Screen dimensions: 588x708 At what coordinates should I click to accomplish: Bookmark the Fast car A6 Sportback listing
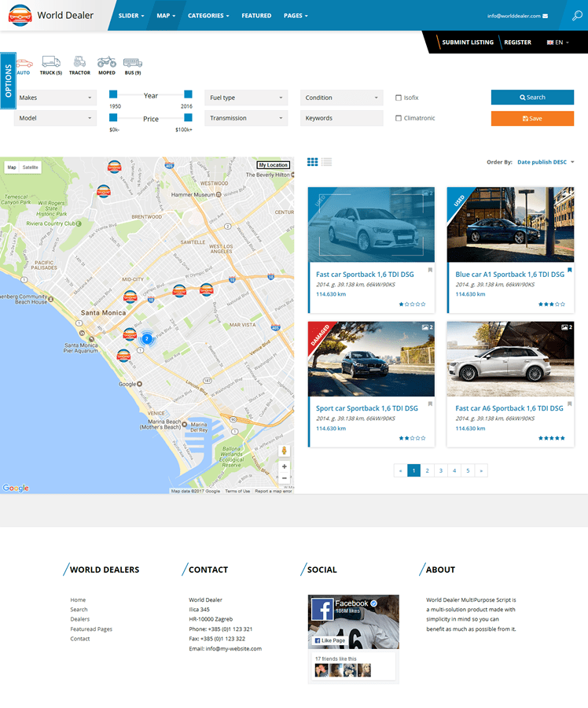coord(569,404)
